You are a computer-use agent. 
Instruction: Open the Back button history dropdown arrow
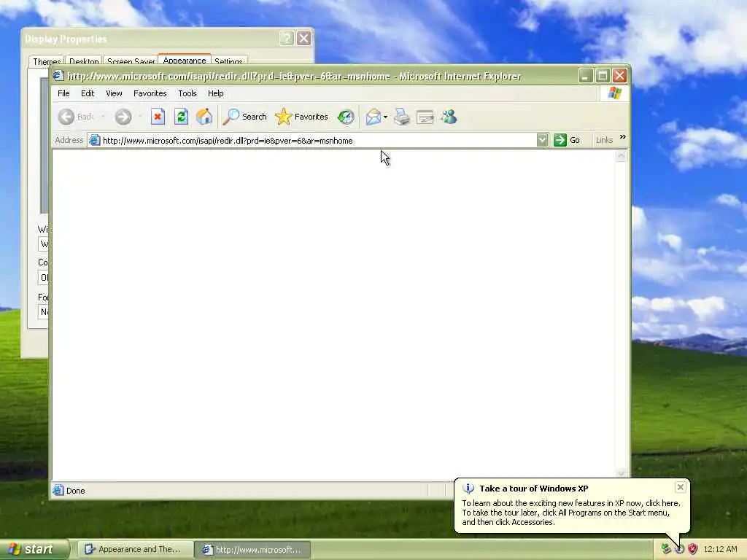pyautogui.click(x=103, y=117)
